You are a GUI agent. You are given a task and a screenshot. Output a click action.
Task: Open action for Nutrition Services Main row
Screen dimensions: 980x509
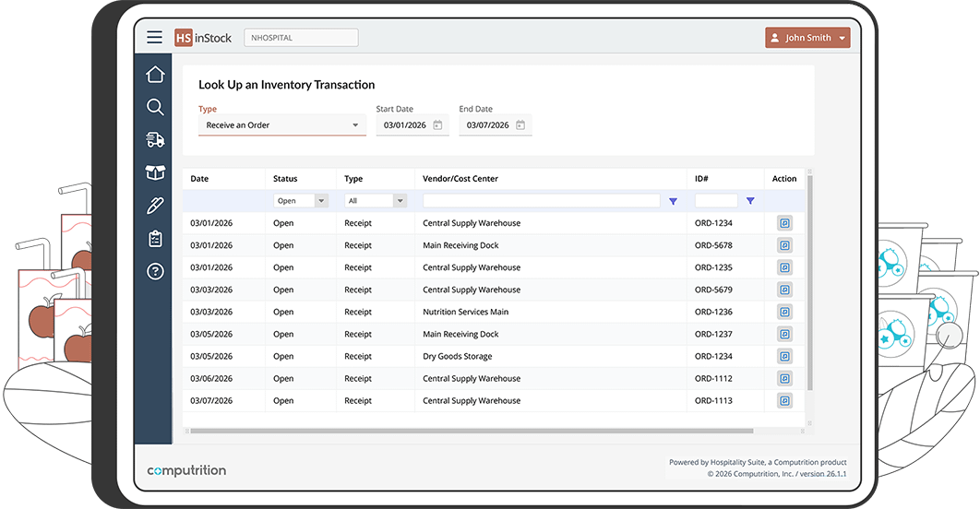784,312
